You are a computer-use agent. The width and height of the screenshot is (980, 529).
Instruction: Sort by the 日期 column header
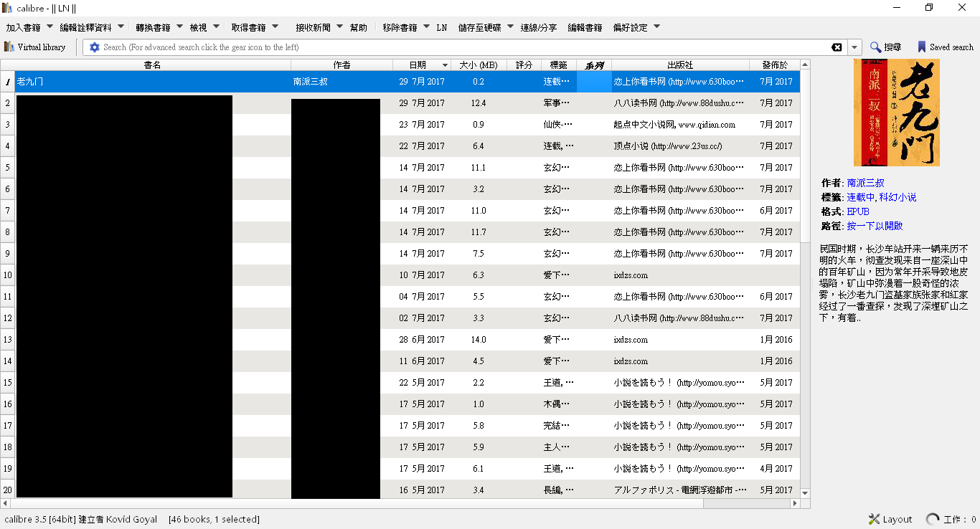[x=422, y=65]
